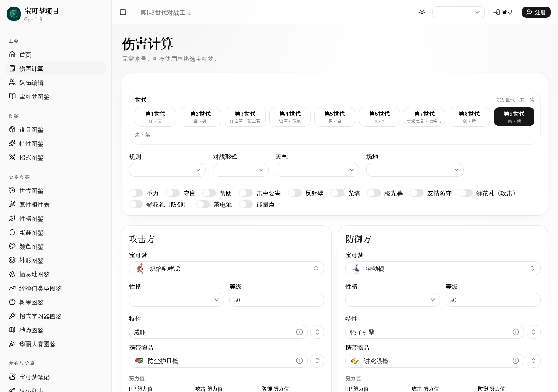
Task: Turn on the 光墙 switch
Action: click(x=337, y=193)
